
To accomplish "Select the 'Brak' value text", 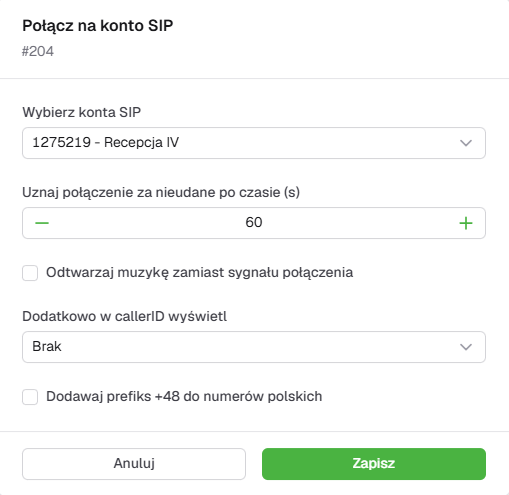I will (x=47, y=347).
